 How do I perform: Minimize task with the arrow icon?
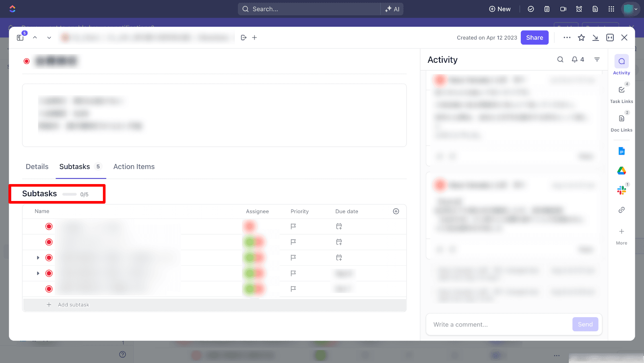click(x=595, y=37)
